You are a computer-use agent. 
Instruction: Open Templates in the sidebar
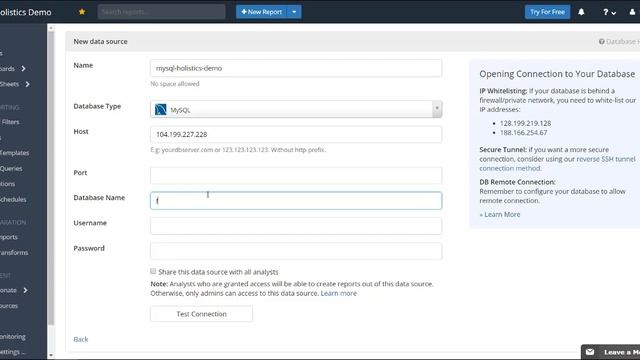14,153
